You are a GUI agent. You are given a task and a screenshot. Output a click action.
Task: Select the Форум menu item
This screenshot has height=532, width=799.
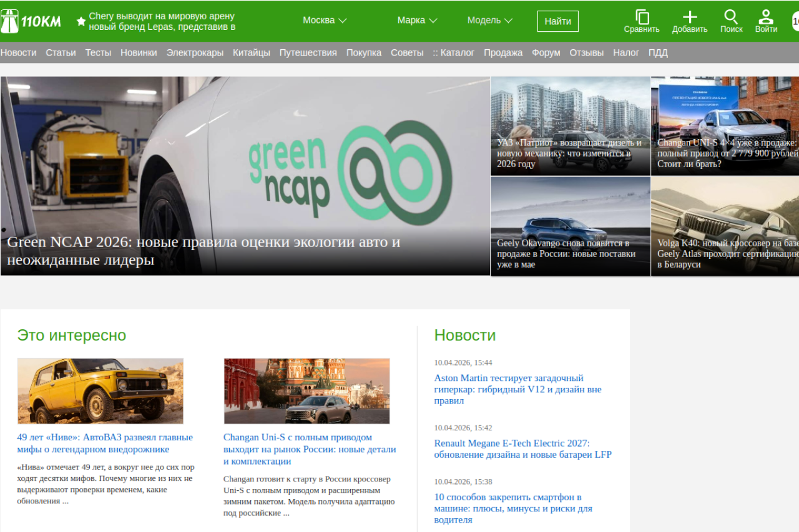tap(546, 53)
